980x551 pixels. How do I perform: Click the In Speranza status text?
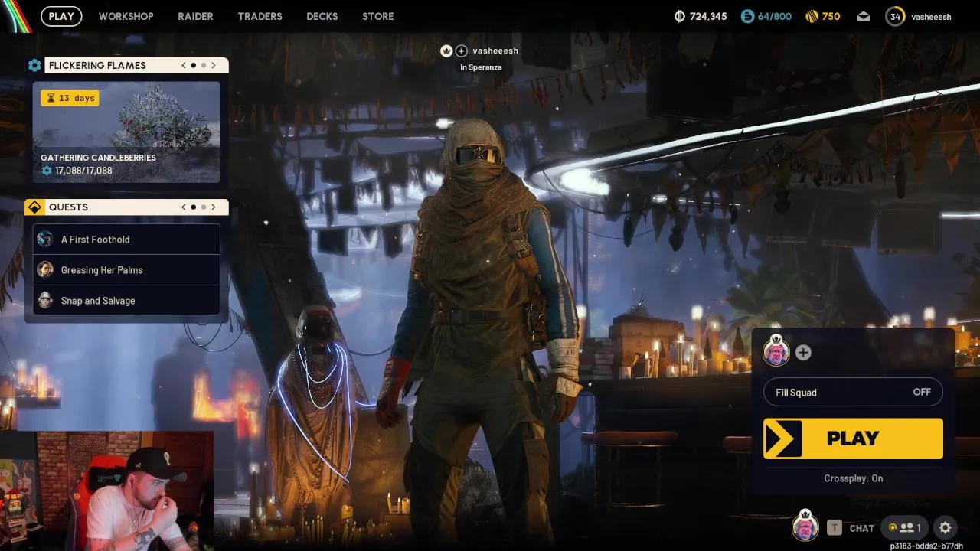(481, 67)
